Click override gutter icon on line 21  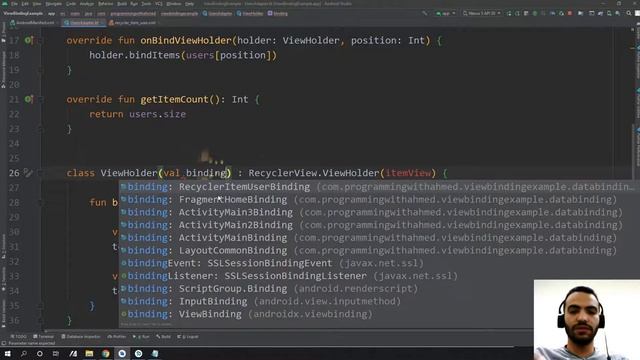[x=28, y=99]
